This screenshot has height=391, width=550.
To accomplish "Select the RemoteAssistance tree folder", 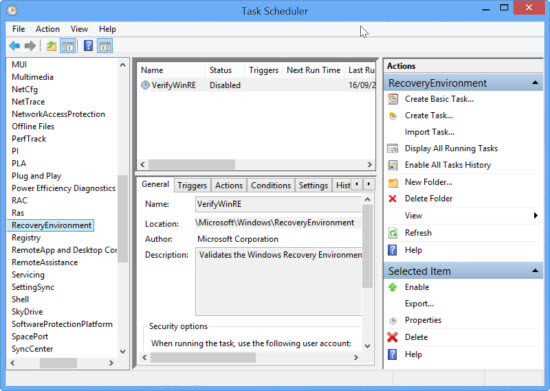I will 45,262.
